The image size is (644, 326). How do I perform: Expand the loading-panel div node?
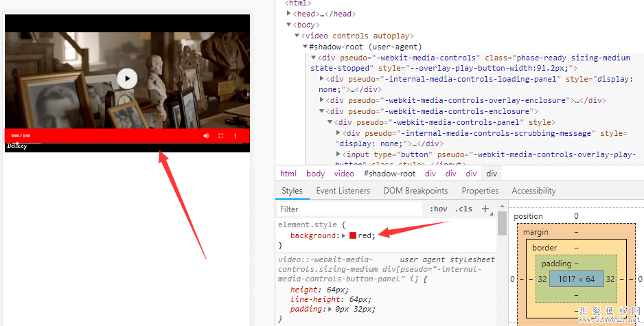[321, 78]
